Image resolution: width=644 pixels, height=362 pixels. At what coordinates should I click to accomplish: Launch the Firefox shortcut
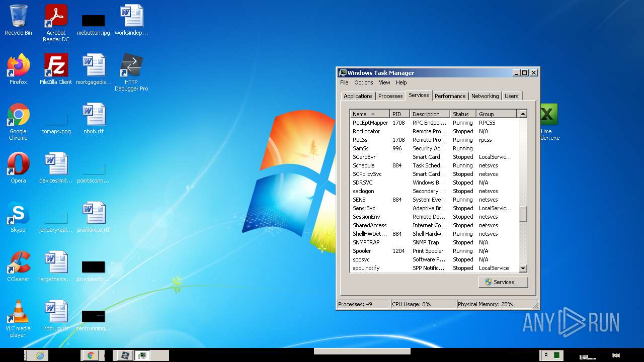click(x=18, y=69)
